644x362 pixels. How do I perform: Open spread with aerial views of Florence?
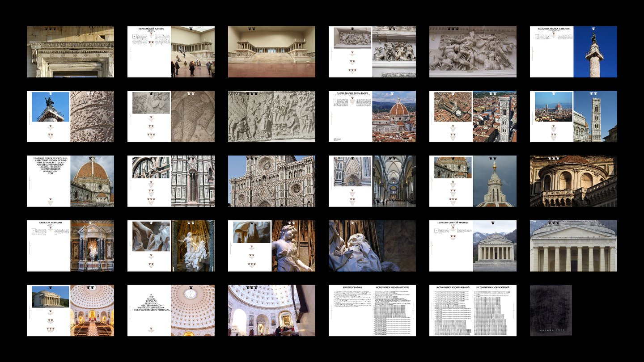473,116
